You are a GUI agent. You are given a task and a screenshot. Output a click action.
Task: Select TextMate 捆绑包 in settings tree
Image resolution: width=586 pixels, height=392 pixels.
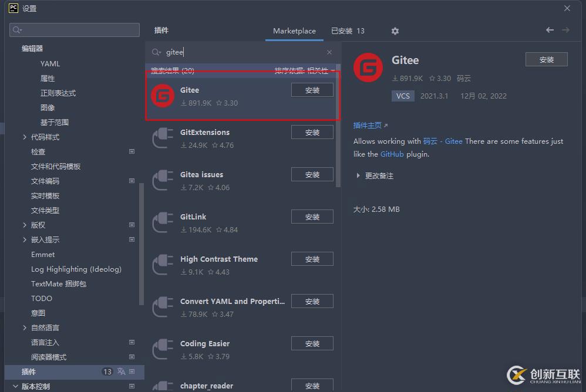tap(59, 284)
